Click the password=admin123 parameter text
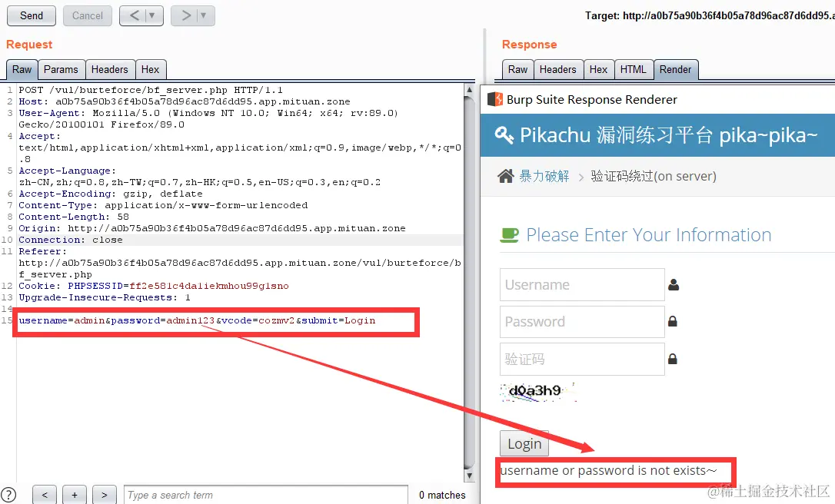 pyautogui.click(x=162, y=320)
